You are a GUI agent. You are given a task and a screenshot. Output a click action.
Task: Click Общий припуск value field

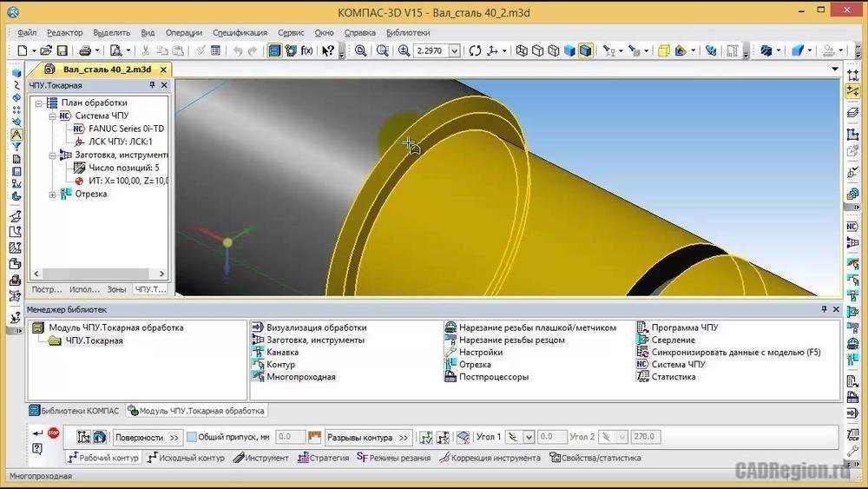click(x=290, y=437)
